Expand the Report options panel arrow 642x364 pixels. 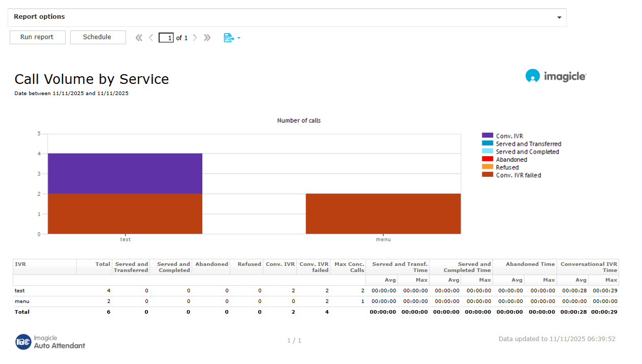pos(559,17)
